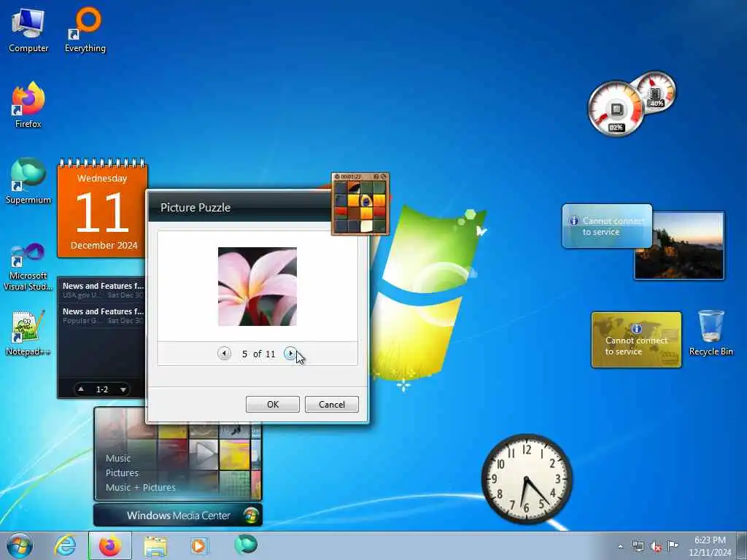Open Pictures in Media Center gadget
This screenshot has width=747, height=560.
coord(122,472)
